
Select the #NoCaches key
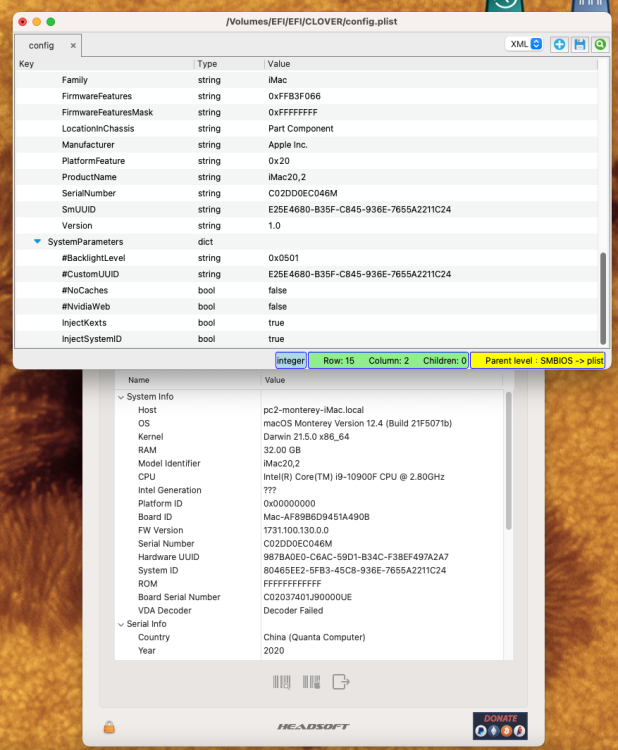click(x=85, y=290)
